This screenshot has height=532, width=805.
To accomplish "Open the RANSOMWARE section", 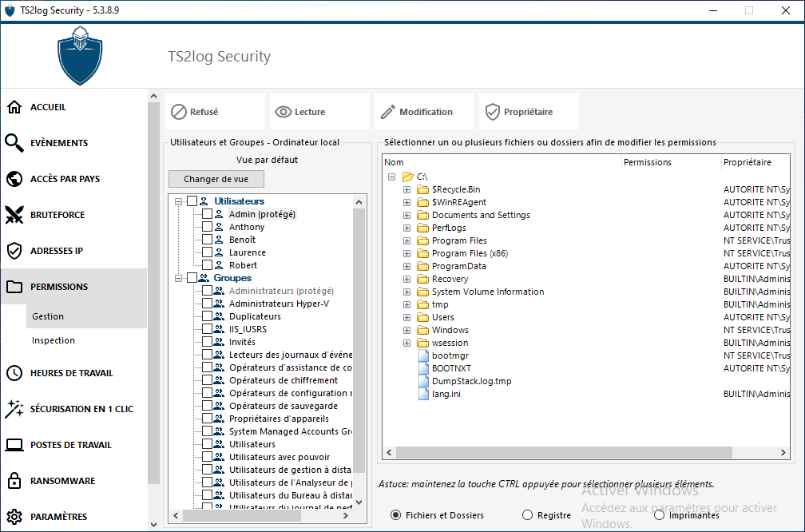I will (x=74, y=481).
